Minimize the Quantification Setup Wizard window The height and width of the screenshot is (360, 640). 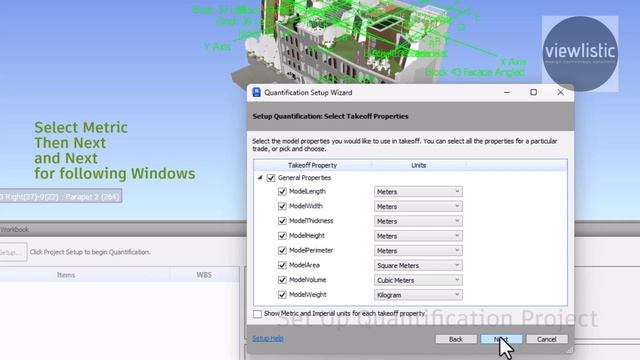pyautogui.click(x=507, y=92)
